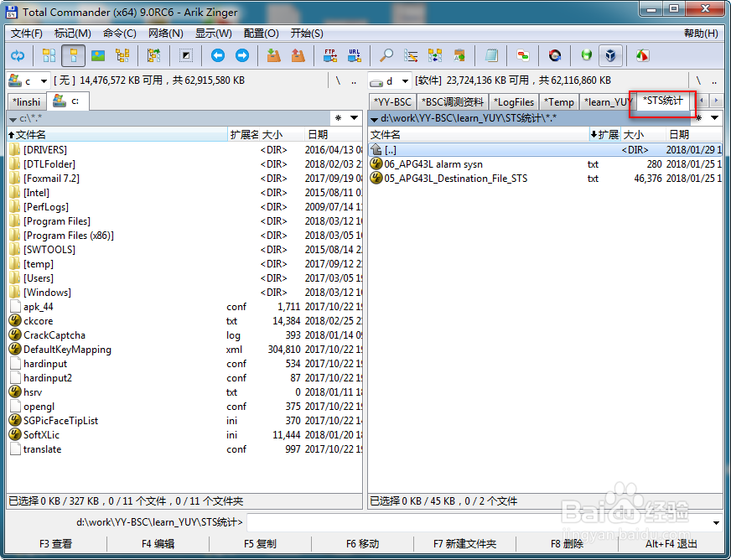Click the copy names to clipboard icon
The width and height of the screenshot is (731, 560).
click(459, 56)
